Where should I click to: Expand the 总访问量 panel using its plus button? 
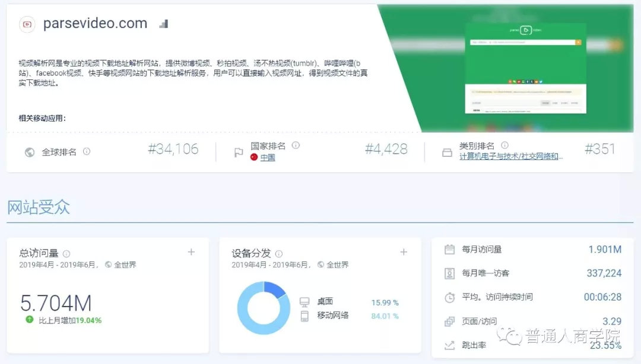pos(191,251)
